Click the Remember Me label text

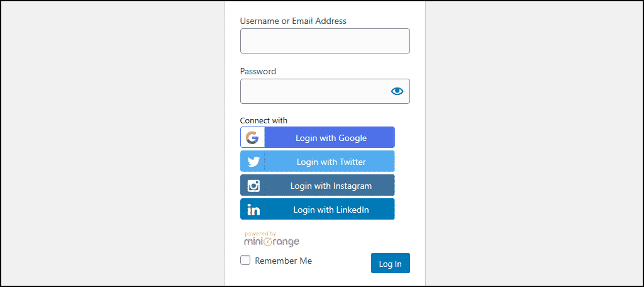click(284, 261)
